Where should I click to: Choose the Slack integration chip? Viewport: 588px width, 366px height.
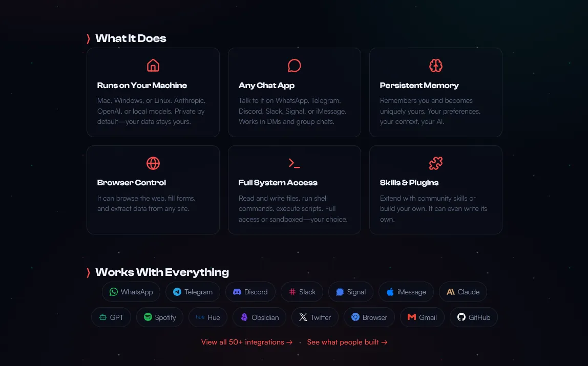point(302,292)
